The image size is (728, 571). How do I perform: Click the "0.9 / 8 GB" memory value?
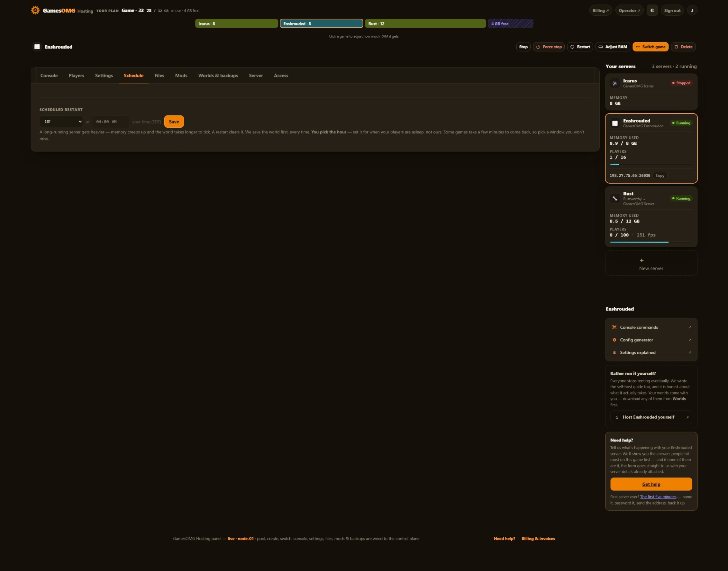coord(623,143)
